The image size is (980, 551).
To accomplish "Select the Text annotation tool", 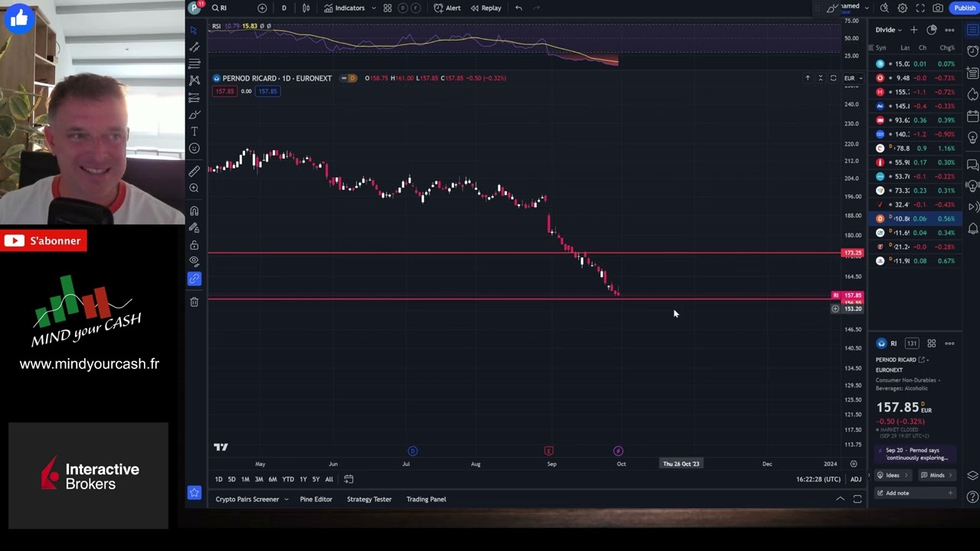I will tap(194, 132).
